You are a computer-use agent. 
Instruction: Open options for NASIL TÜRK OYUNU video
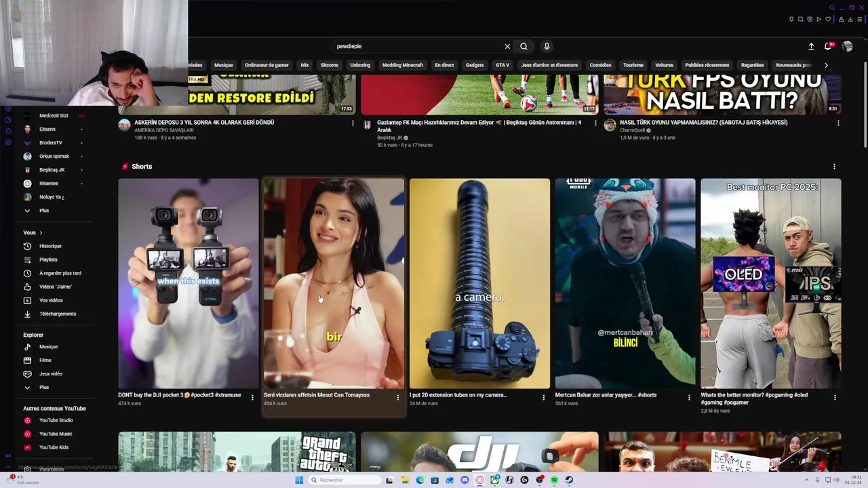pyautogui.click(x=838, y=123)
